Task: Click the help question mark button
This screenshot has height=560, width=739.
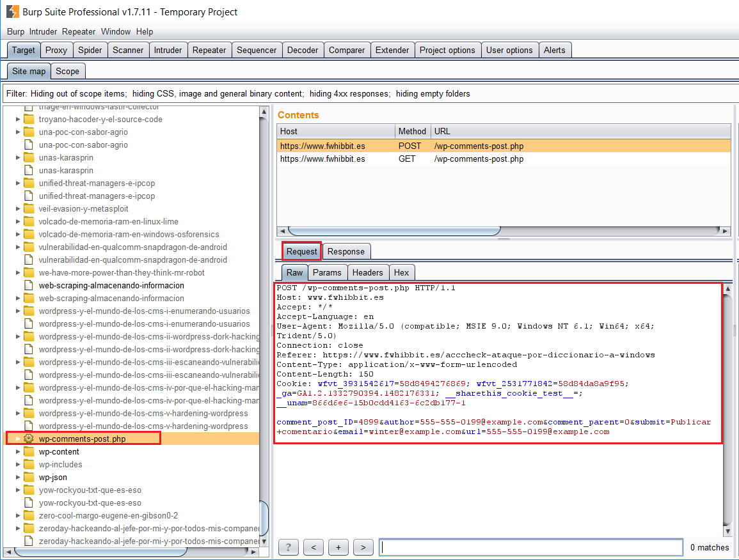Action: point(288,547)
